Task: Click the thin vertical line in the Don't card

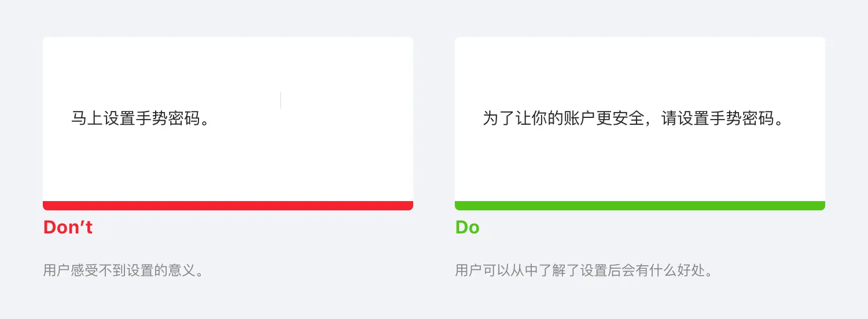Action: tap(281, 100)
